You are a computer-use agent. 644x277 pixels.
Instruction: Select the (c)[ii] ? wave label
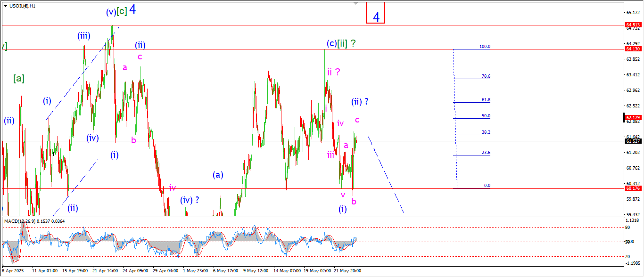pyautogui.click(x=341, y=43)
